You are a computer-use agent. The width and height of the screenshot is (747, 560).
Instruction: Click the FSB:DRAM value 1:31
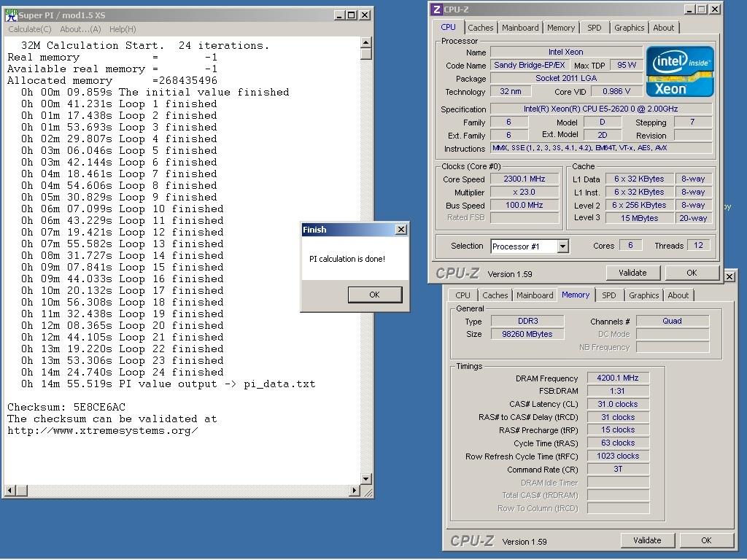(618, 391)
